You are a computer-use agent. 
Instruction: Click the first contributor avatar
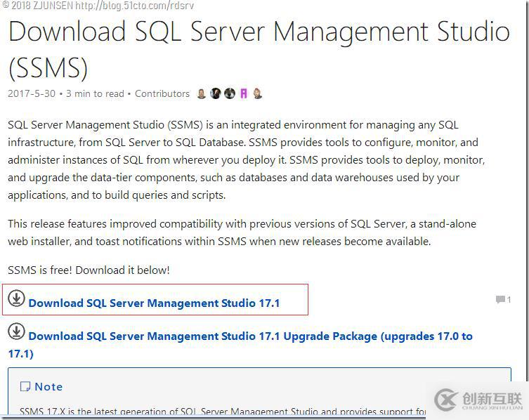tap(202, 93)
